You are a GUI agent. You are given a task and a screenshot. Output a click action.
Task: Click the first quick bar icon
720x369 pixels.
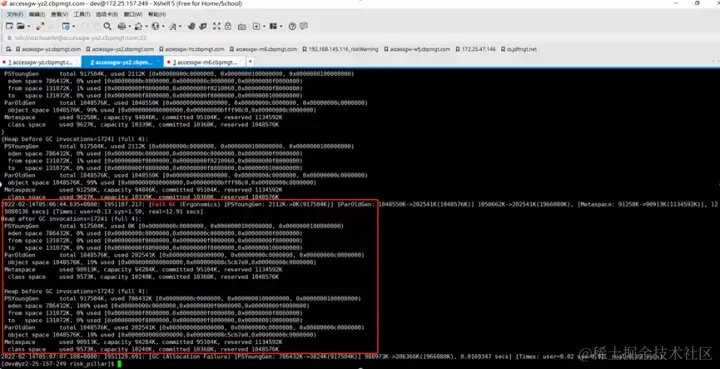click(x=9, y=49)
